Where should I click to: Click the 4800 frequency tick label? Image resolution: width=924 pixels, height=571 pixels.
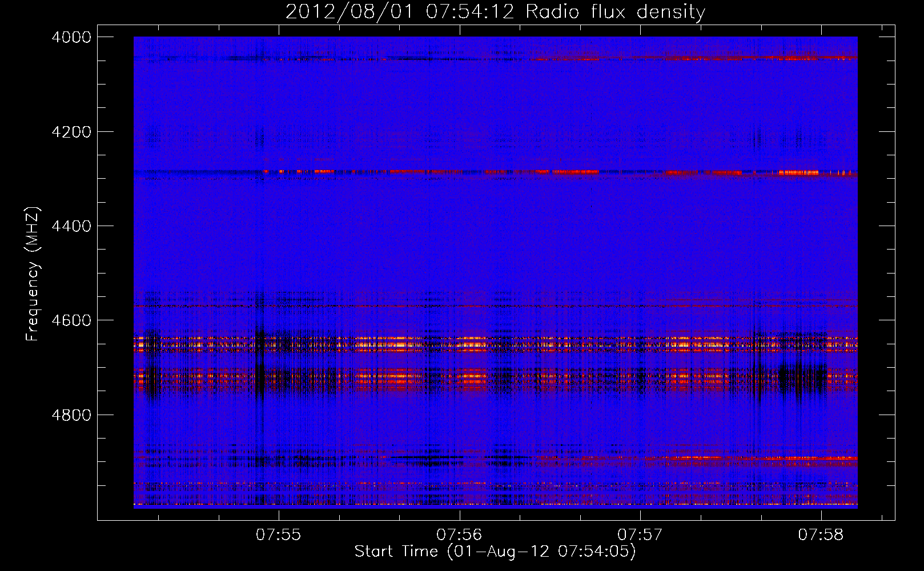pos(71,415)
